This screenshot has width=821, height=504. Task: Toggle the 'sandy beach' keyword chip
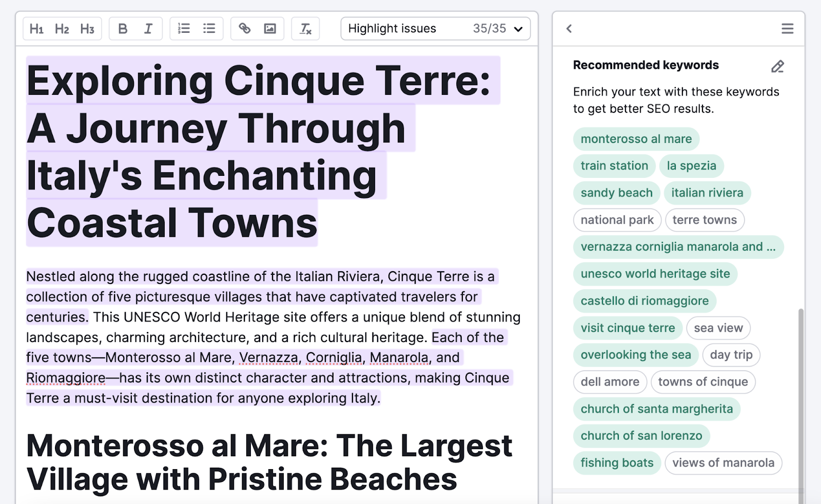click(x=616, y=193)
